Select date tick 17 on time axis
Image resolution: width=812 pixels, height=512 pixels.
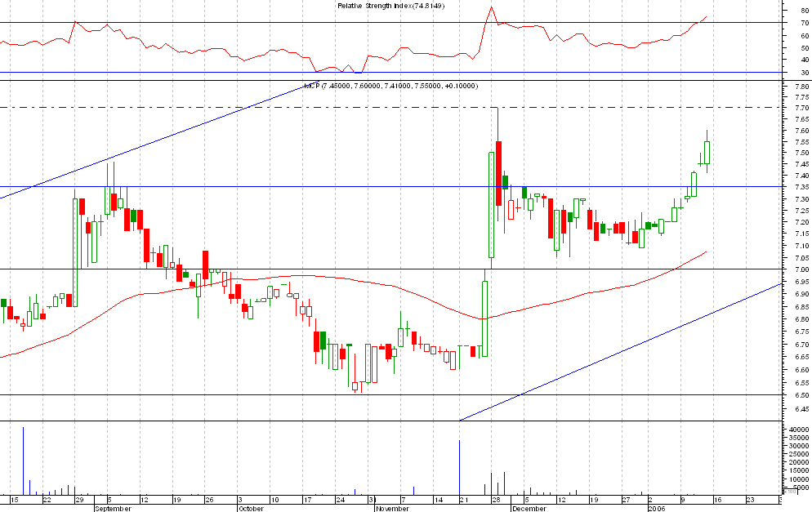tap(307, 500)
